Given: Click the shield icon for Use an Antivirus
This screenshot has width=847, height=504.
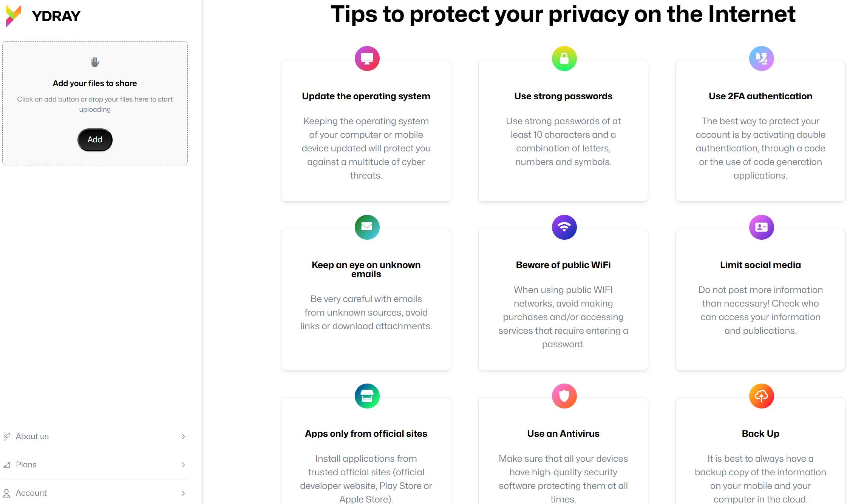Looking at the screenshot, I should pos(564,396).
